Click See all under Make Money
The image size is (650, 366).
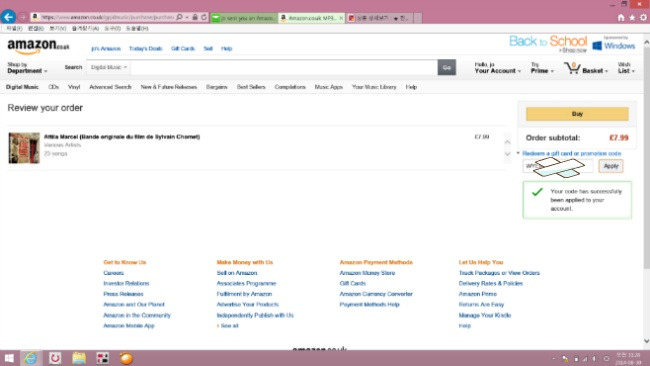229,326
